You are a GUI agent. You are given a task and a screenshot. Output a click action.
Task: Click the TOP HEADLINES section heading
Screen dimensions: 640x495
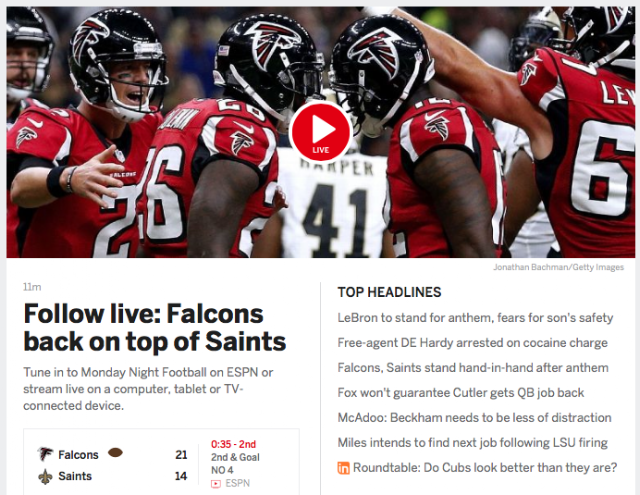click(389, 292)
